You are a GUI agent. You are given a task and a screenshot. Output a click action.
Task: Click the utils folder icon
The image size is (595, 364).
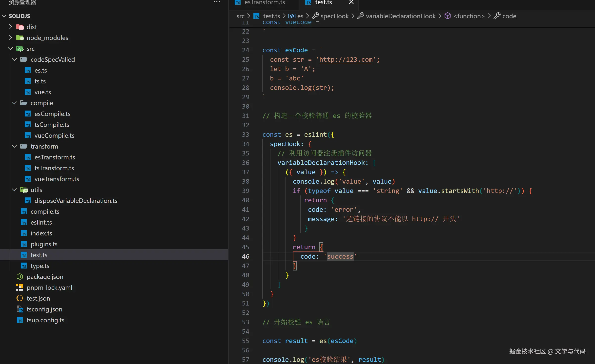point(24,190)
